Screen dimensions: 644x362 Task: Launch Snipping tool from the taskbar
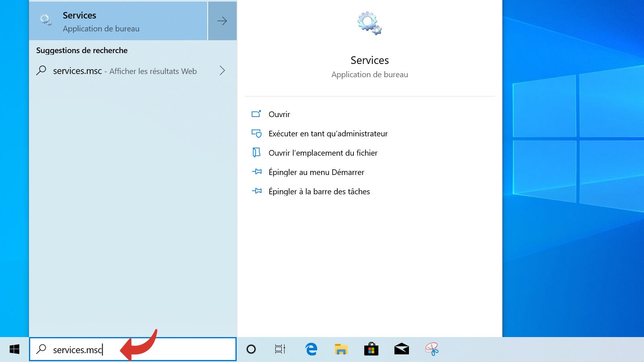click(431, 349)
